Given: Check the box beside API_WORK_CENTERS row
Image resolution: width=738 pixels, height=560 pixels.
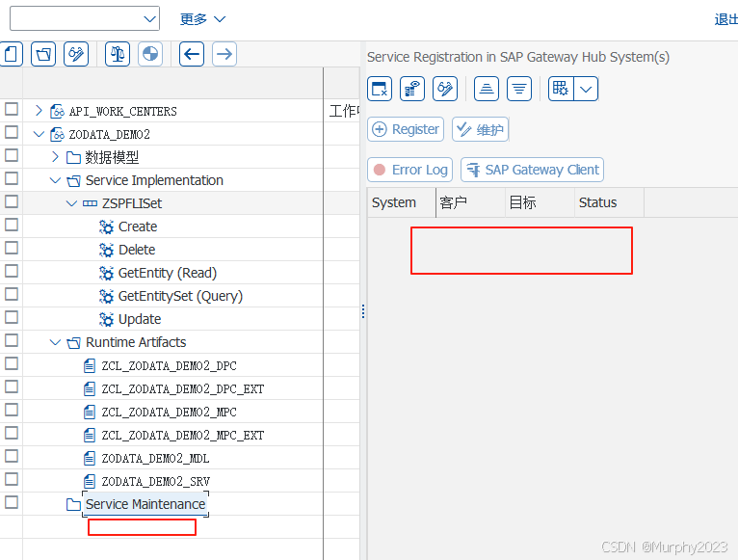Looking at the screenshot, I should pyautogui.click(x=12, y=109).
